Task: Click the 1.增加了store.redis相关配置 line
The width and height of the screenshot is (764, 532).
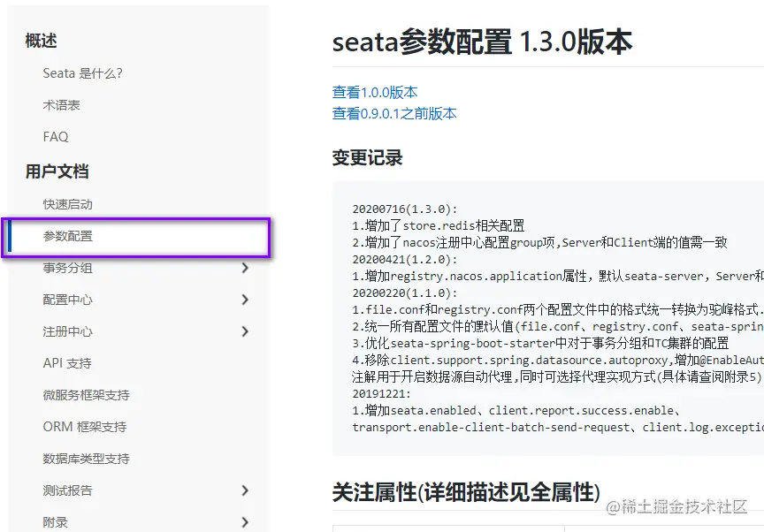Action: point(439,226)
